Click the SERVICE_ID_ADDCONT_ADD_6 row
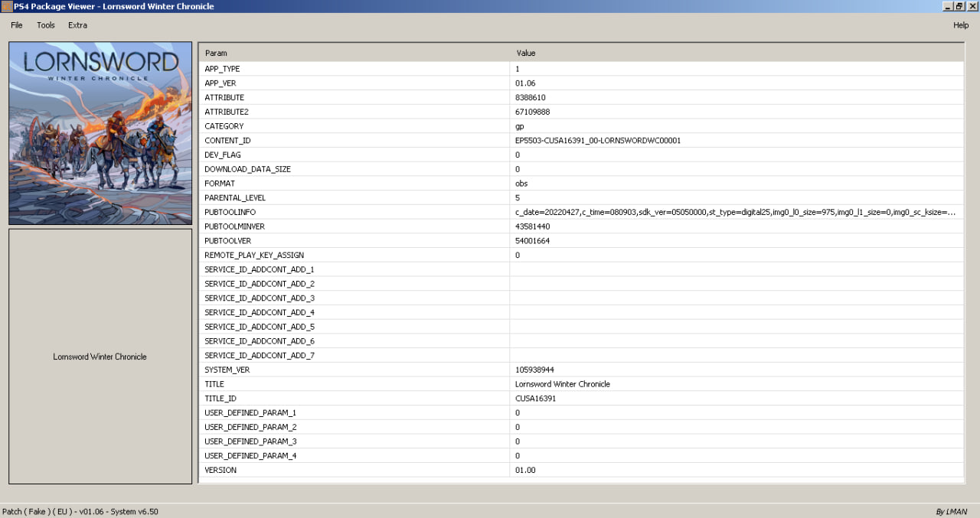This screenshot has height=518, width=980. point(581,340)
